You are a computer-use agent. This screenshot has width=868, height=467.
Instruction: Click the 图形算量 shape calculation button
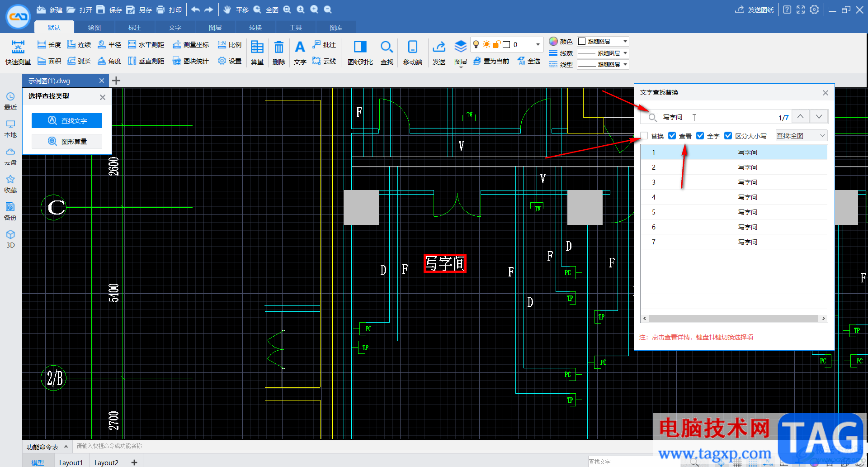pyautogui.click(x=67, y=142)
